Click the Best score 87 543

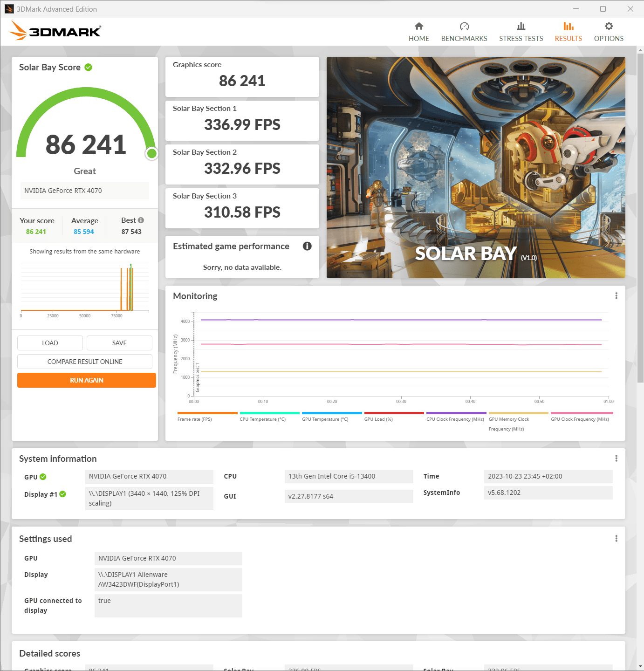coord(131,232)
